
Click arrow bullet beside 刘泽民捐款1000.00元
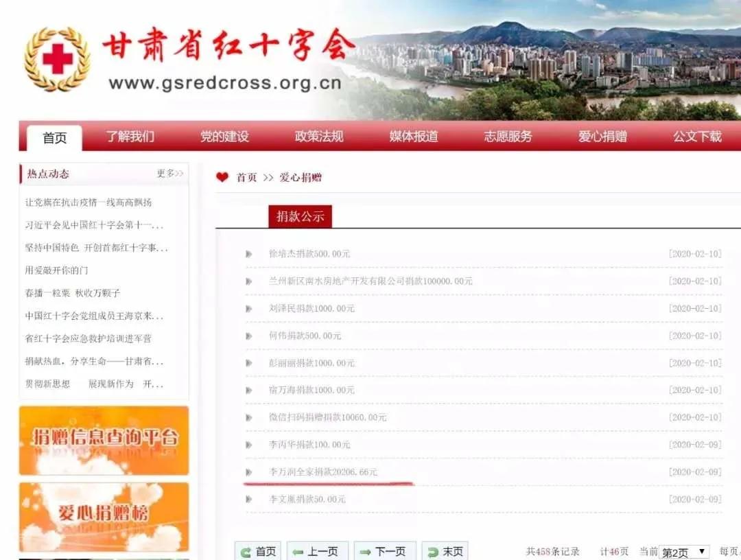(249, 309)
